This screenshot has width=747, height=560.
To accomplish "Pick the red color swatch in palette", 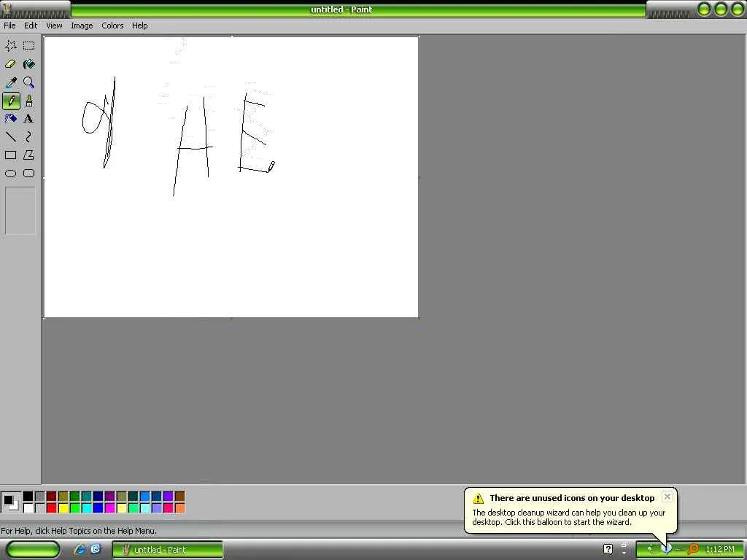I will pyautogui.click(x=52, y=508).
